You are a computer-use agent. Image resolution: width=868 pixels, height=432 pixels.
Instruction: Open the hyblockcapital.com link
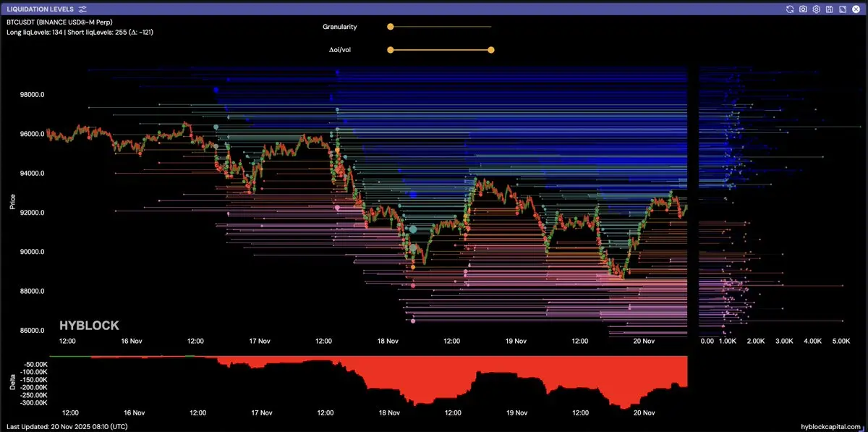tap(831, 425)
